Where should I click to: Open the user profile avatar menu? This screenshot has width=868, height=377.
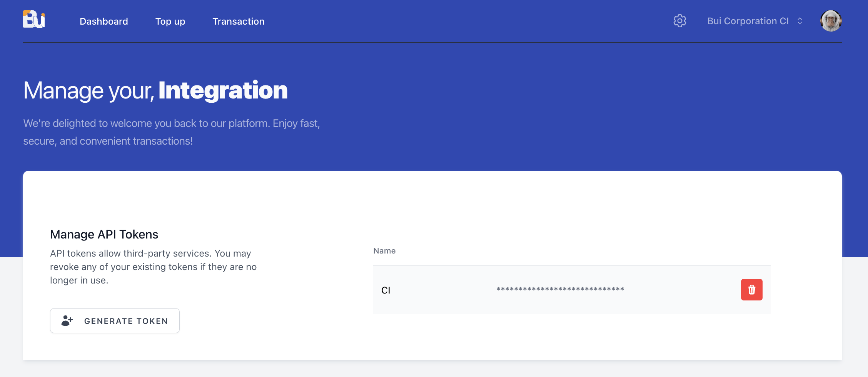pyautogui.click(x=831, y=21)
